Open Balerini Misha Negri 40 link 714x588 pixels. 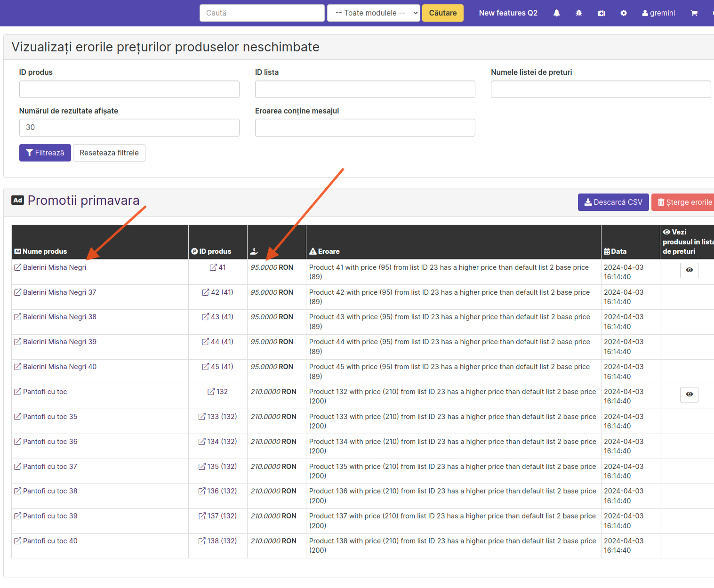tap(55, 367)
